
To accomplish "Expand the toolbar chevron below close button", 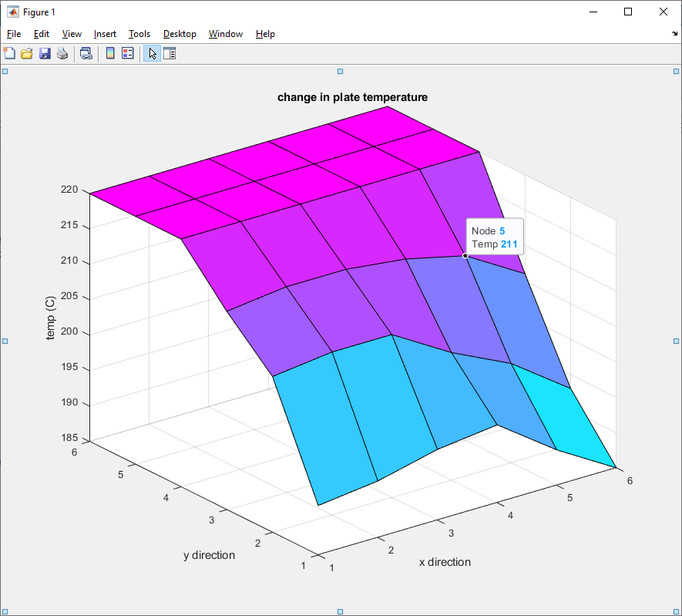I will coord(674,34).
